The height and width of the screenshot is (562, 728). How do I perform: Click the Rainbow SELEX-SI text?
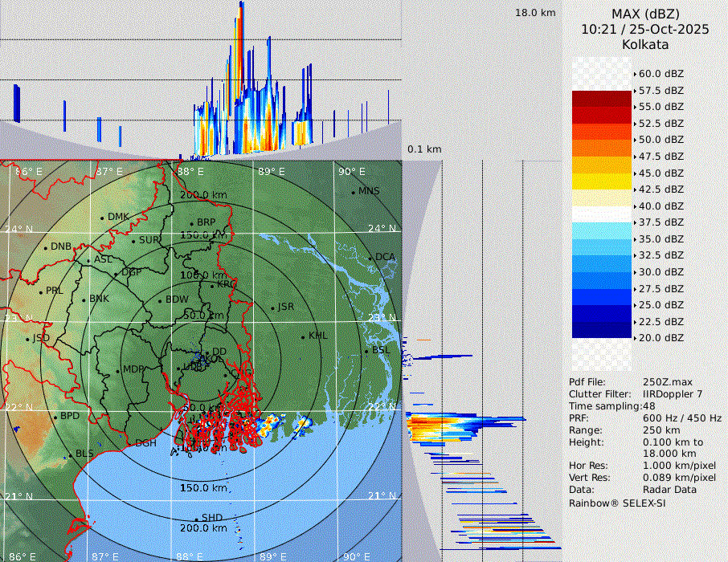tap(617, 503)
